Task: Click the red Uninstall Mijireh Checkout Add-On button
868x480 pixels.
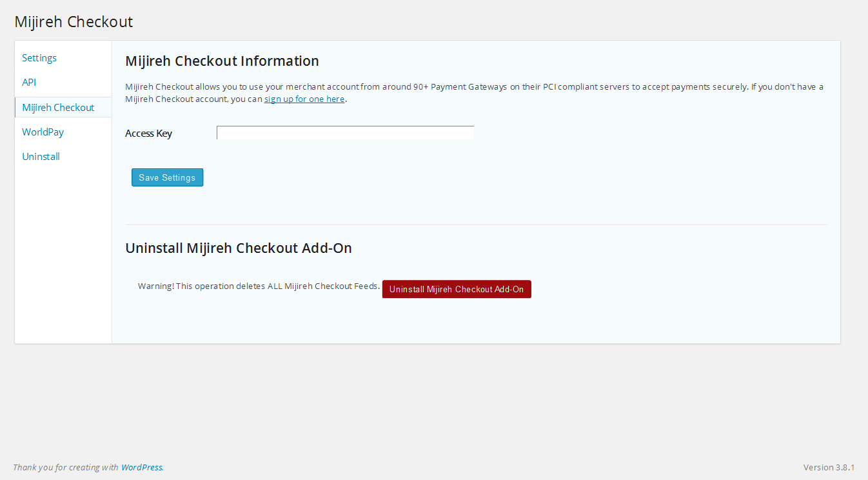Action: [457, 289]
